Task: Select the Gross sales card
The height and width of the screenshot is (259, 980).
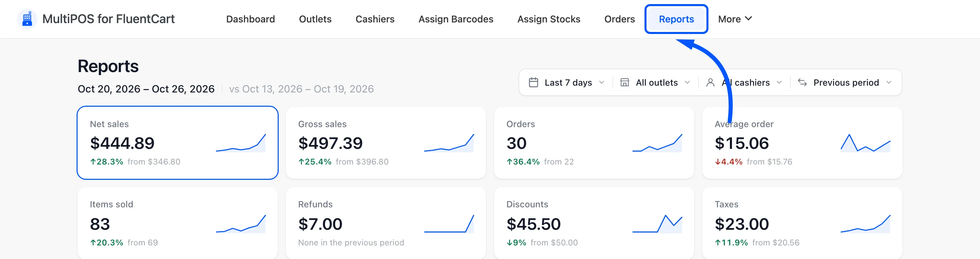Action: click(x=386, y=143)
